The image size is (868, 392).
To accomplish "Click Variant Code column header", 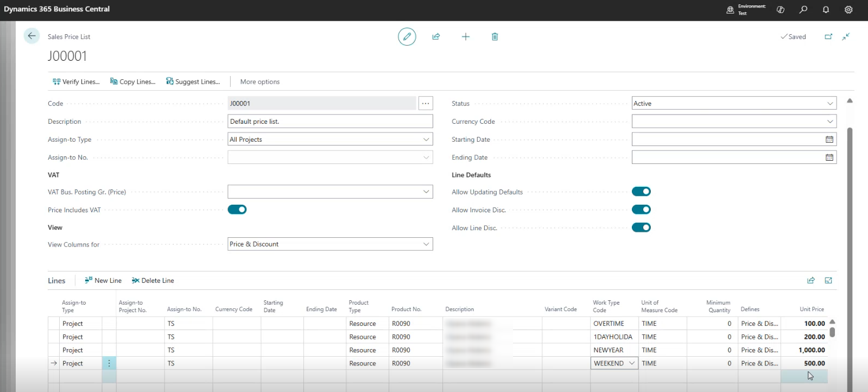I will (561, 309).
